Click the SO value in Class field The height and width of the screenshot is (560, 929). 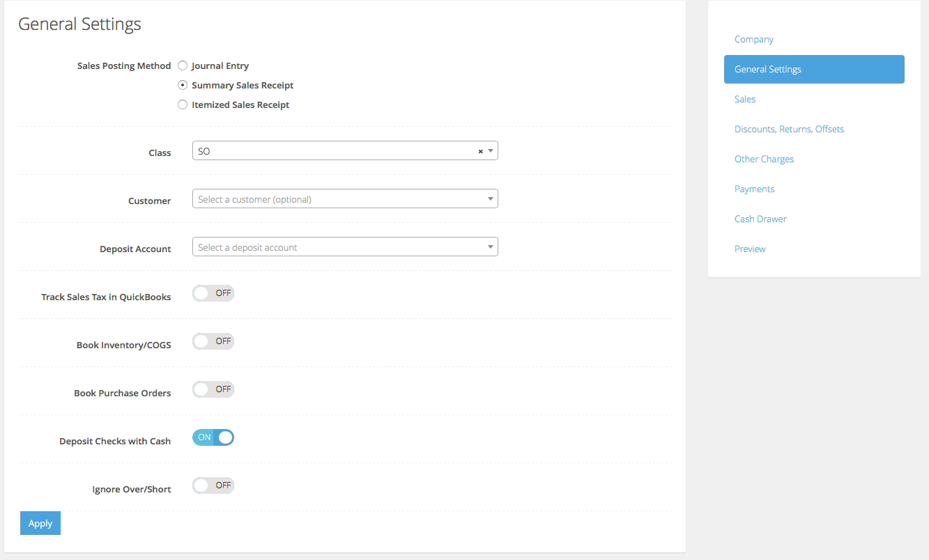tap(204, 151)
